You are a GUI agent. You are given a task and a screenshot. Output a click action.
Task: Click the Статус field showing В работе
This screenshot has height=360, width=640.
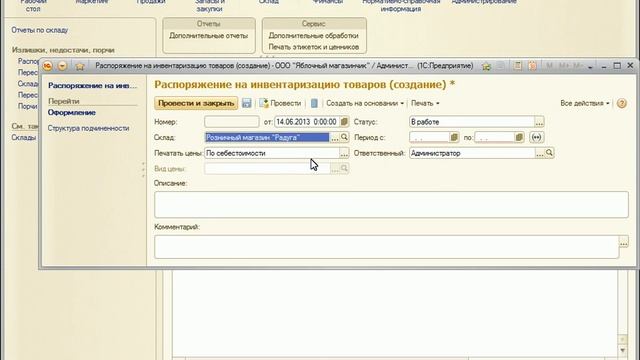click(x=472, y=122)
